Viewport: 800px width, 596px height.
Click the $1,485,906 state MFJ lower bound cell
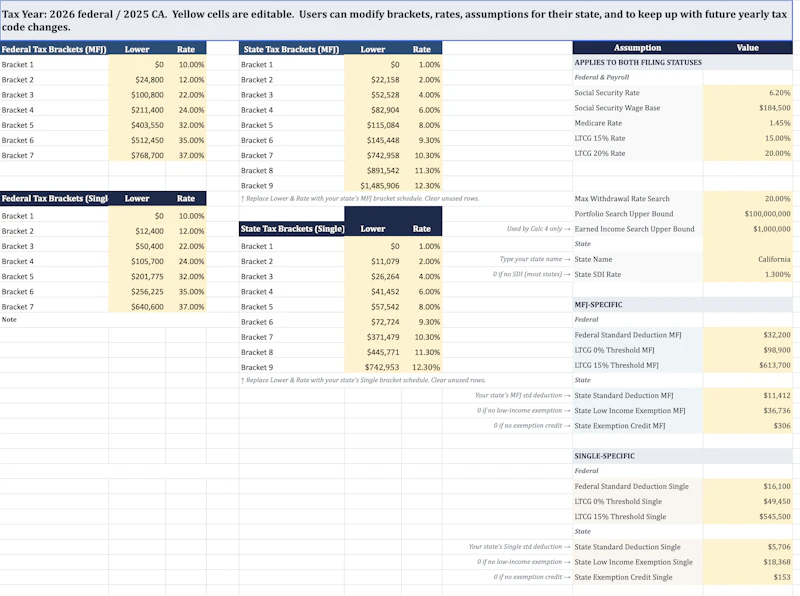click(372, 186)
